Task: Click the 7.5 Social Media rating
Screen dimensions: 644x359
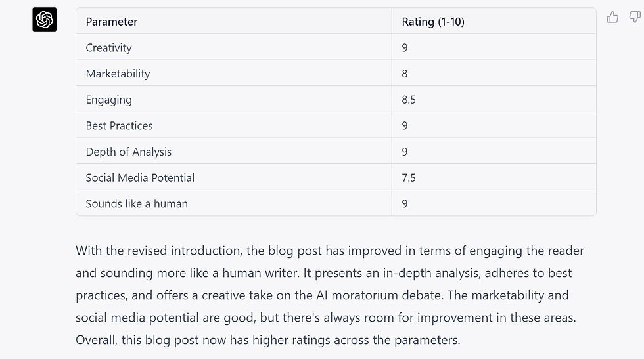Action: coord(409,178)
